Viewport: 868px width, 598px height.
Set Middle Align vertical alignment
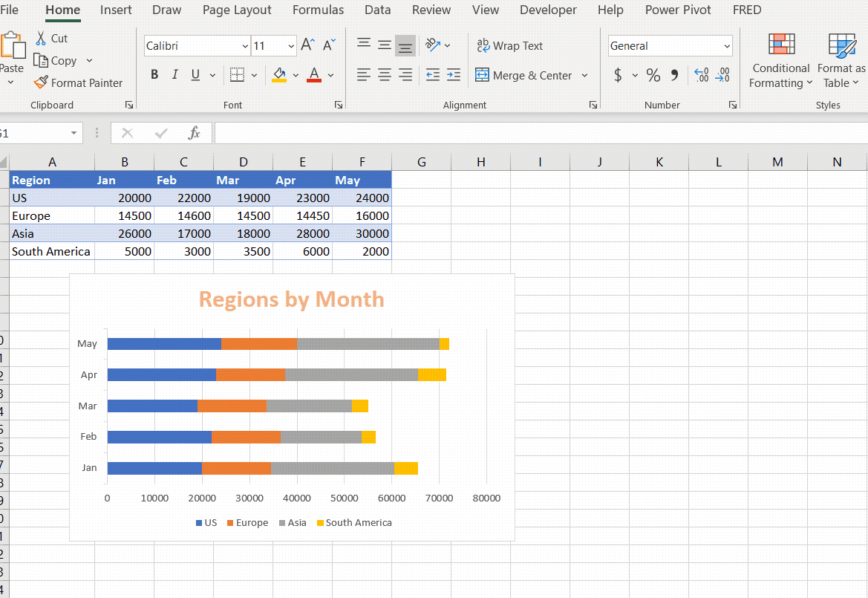tap(385, 45)
